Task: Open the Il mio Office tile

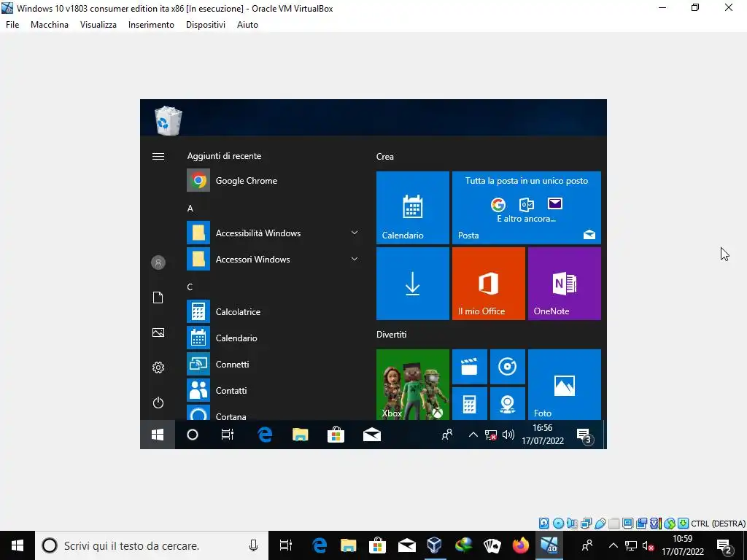Action: [488, 284]
